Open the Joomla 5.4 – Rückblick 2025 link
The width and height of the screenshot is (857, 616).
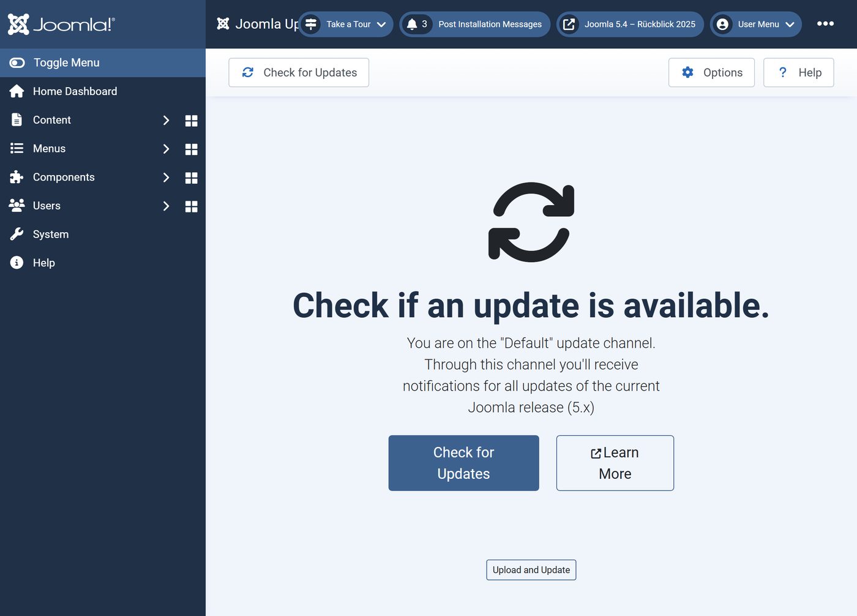coord(630,24)
